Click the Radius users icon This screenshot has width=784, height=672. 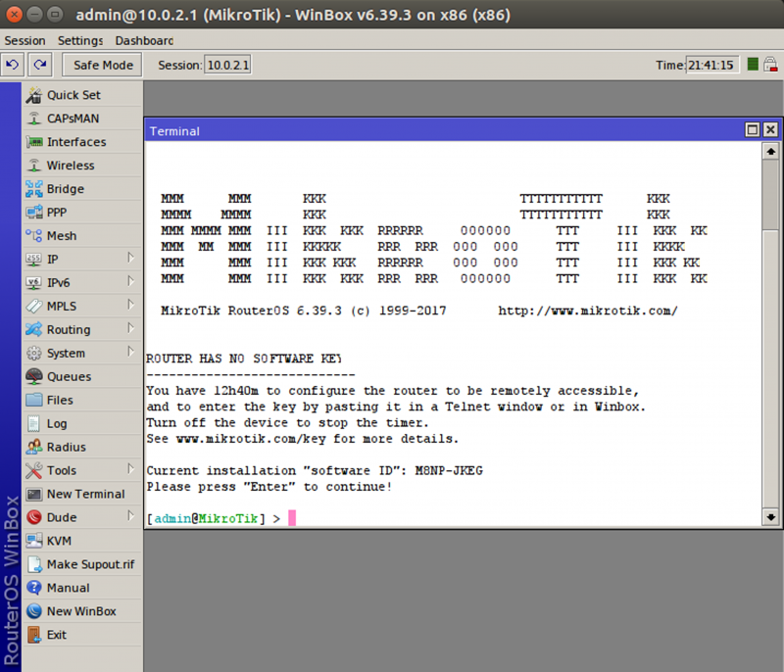[34, 447]
